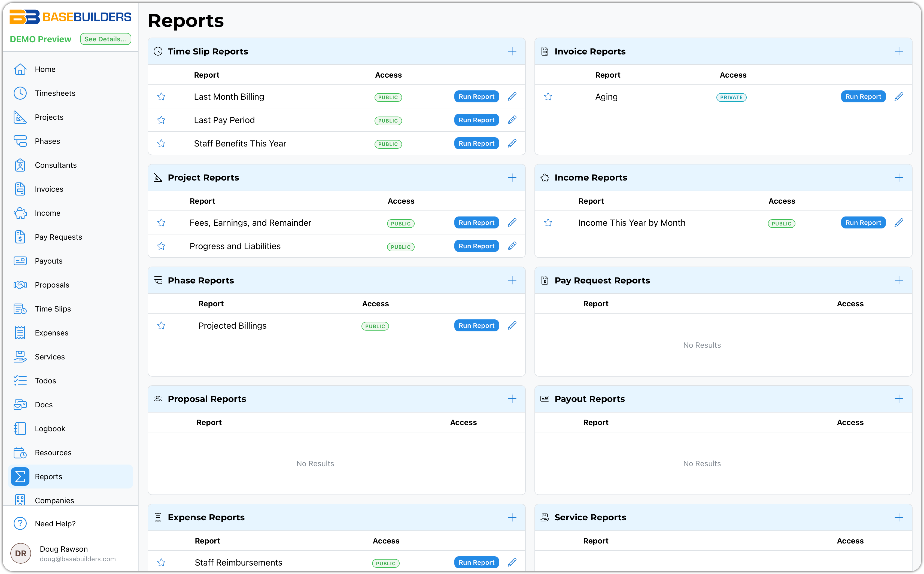Click the See Details button

[x=105, y=39]
